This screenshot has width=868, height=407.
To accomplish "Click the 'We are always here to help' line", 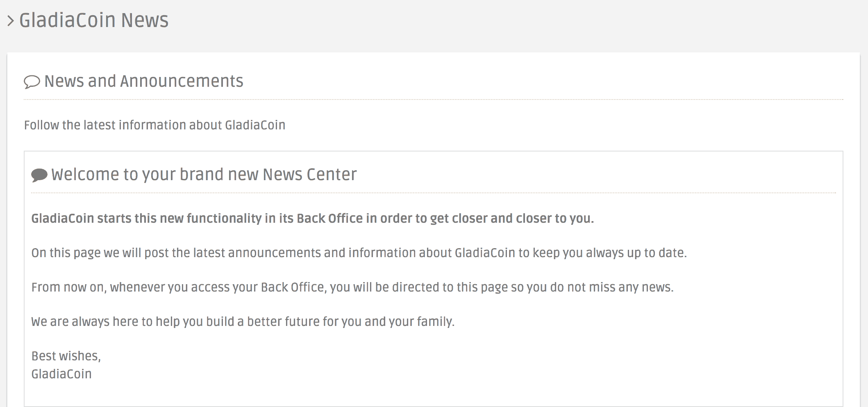I will (x=243, y=321).
